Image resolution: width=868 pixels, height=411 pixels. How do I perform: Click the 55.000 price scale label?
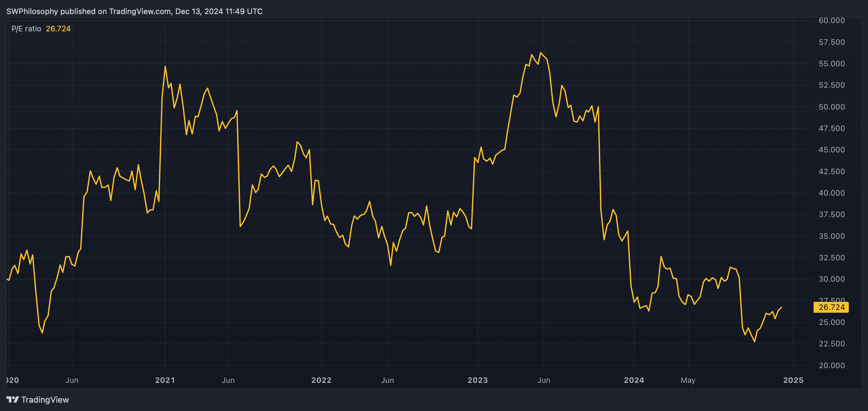831,64
